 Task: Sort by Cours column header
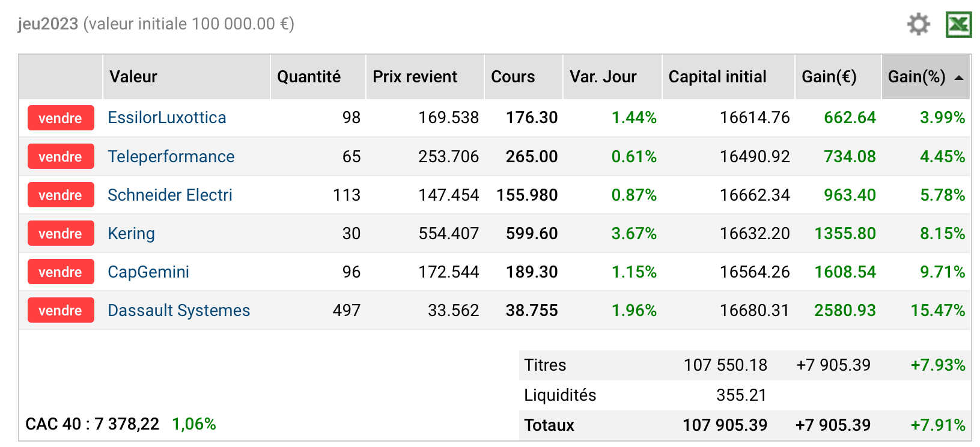pos(513,77)
